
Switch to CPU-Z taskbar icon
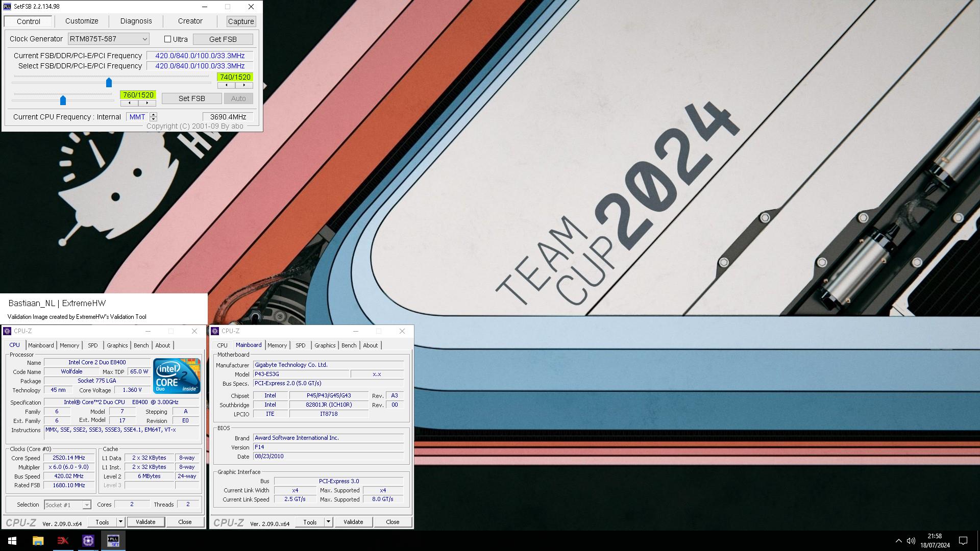88,541
